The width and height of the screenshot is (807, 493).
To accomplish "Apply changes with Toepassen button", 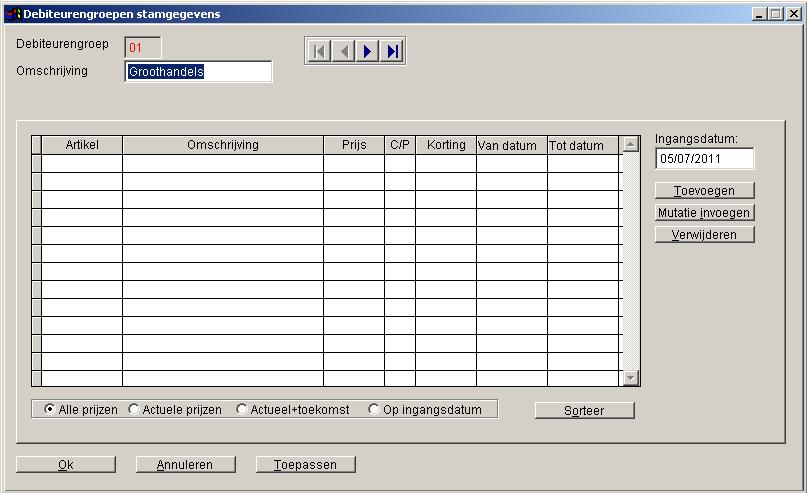I will [x=306, y=465].
